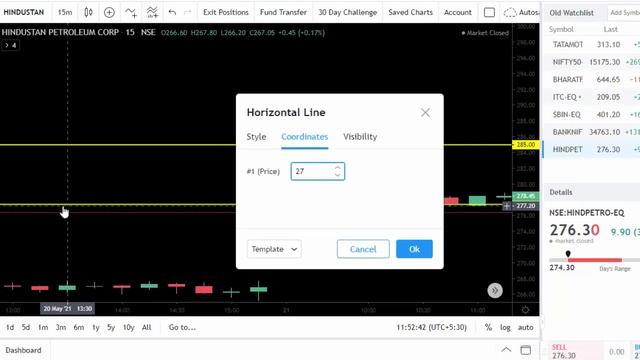Open the 15m interval dropdown
This screenshot has height=360, width=640.
[65, 12]
